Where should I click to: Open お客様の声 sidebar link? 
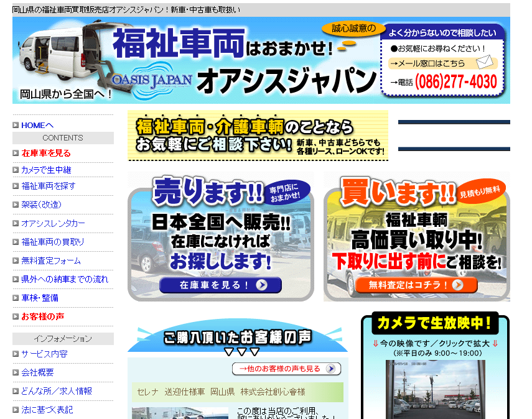pos(42,316)
